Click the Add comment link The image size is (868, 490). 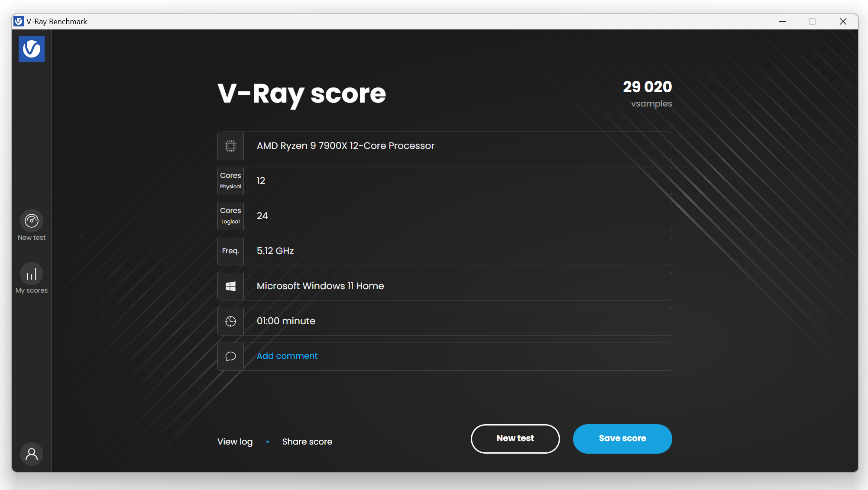287,356
